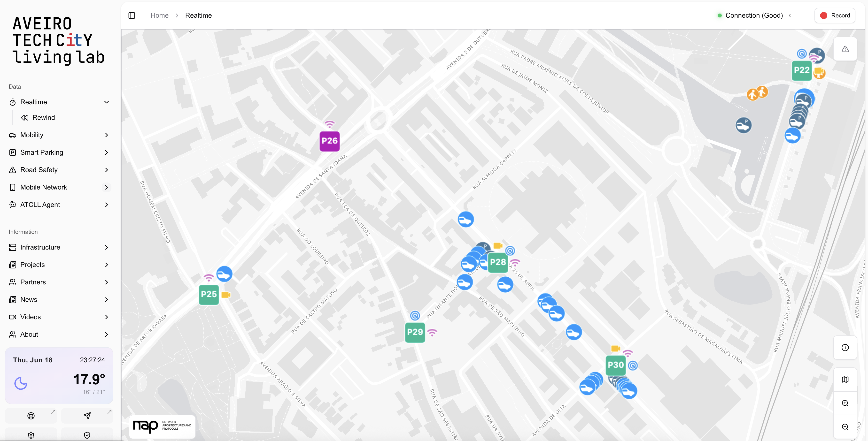
Task: Toggle the sidebar panel icon
Action: pos(132,15)
